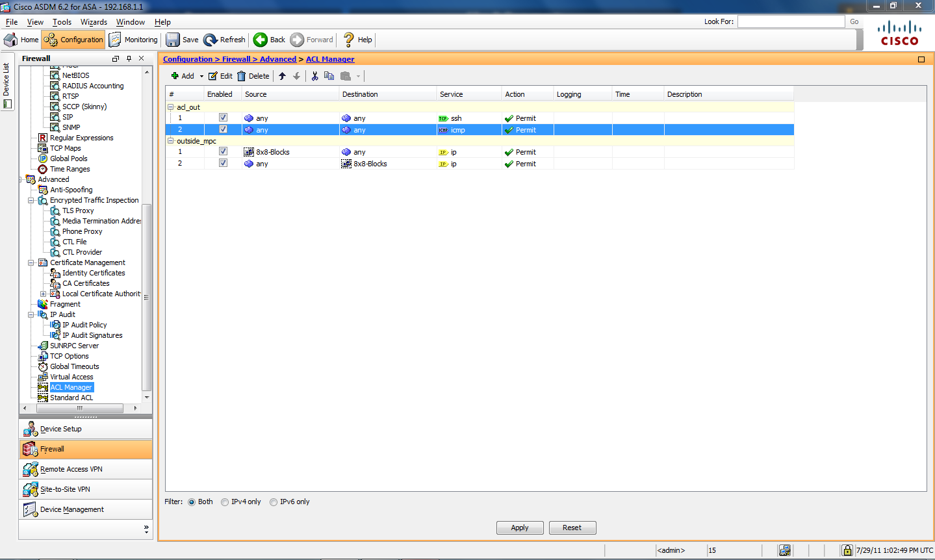Move selected rule down arrow

pos(297,76)
